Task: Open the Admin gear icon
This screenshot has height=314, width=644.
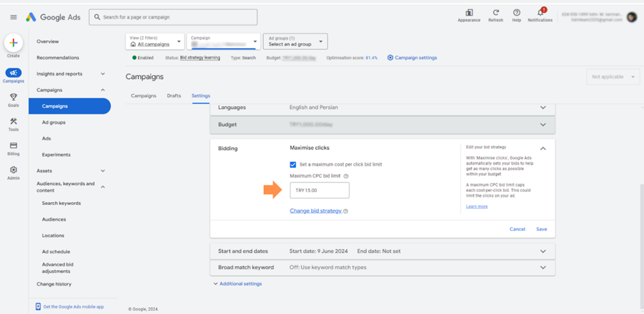Action: point(13,170)
